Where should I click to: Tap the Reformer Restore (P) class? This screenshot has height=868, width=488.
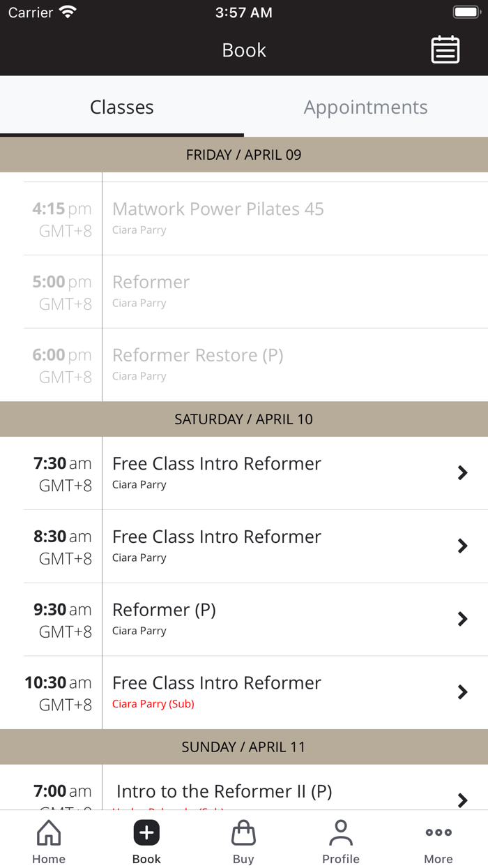click(x=197, y=356)
